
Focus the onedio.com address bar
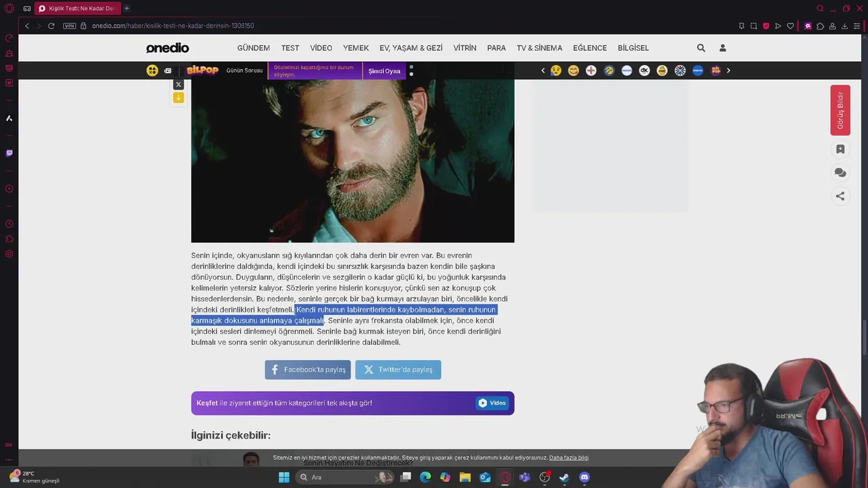(x=173, y=26)
